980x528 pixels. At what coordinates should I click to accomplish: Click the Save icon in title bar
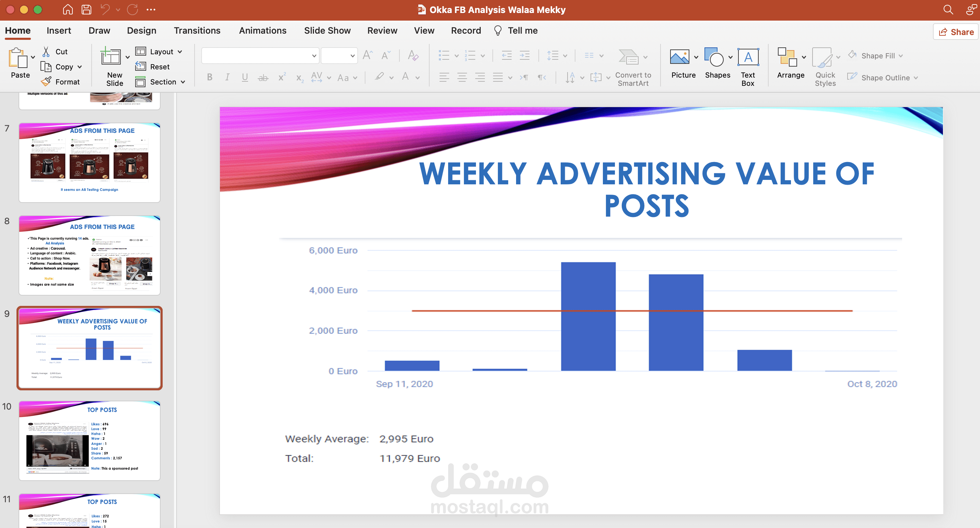click(x=86, y=10)
